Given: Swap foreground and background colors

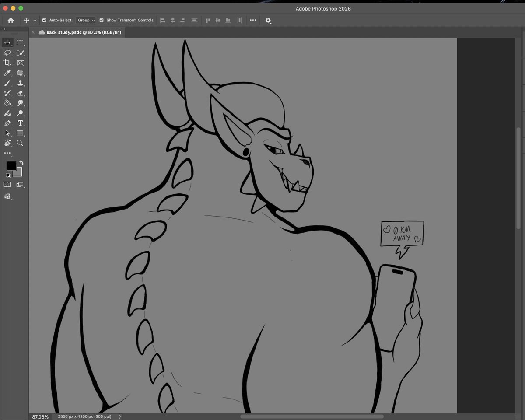Looking at the screenshot, I should pos(21,163).
